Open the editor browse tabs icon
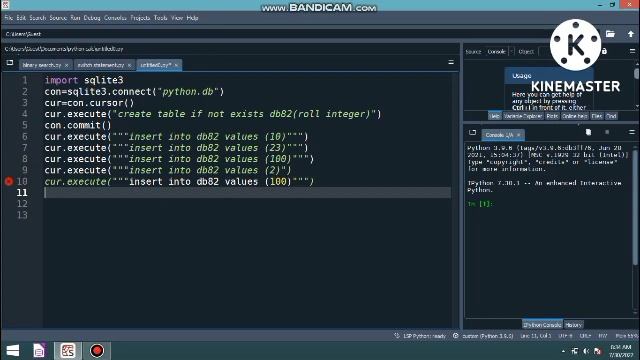The image size is (640, 360). tap(10, 63)
